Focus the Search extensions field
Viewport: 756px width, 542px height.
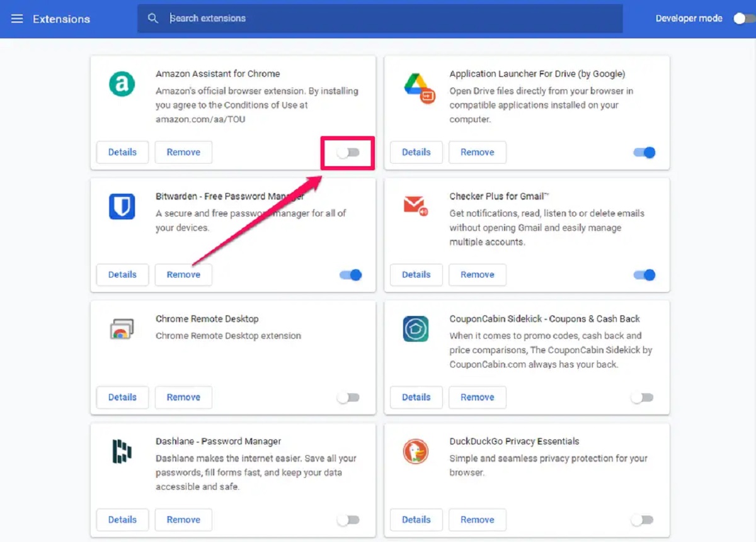[x=380, y=19]
